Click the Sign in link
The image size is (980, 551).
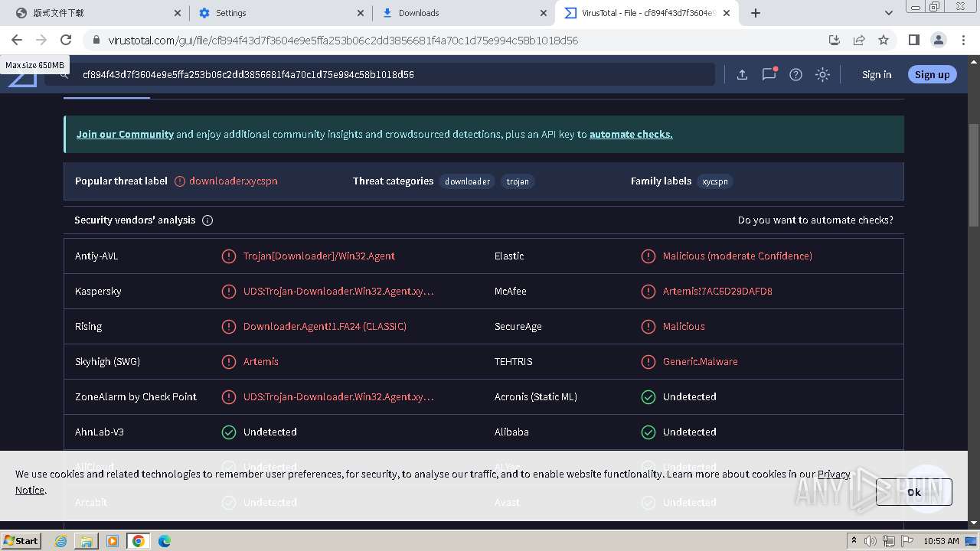877,74
